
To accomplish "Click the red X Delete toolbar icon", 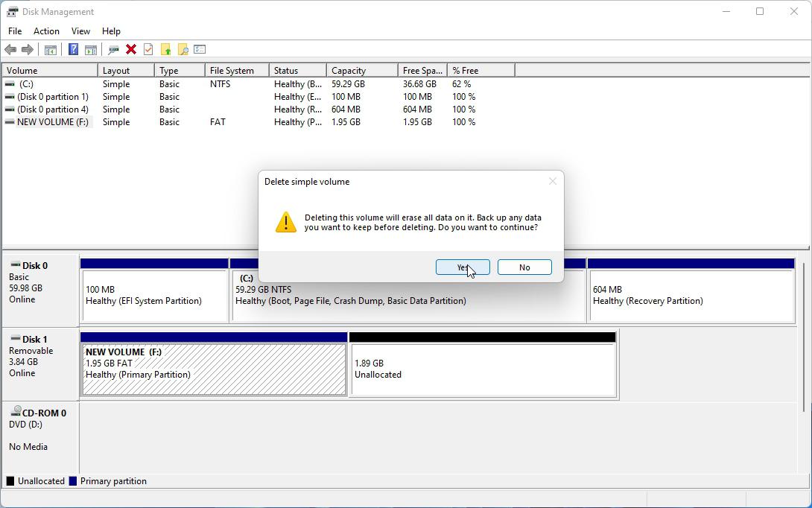I will coord(131,50).
